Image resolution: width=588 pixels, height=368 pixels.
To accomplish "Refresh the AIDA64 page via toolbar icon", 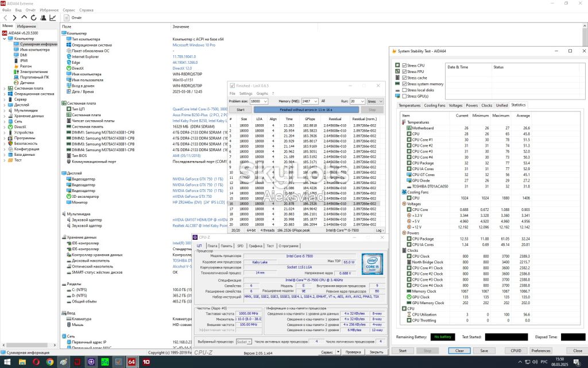I will 33,18.
